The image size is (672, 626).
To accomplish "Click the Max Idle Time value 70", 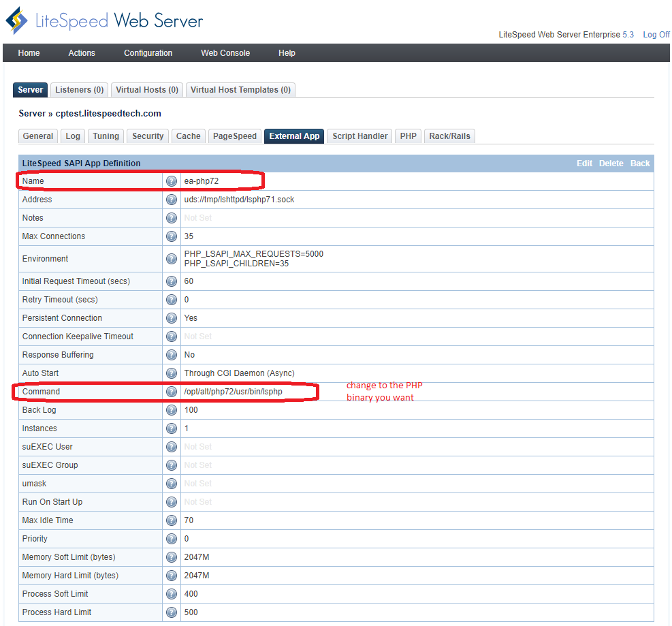I will pyautogui.click(x=189, y=520).
